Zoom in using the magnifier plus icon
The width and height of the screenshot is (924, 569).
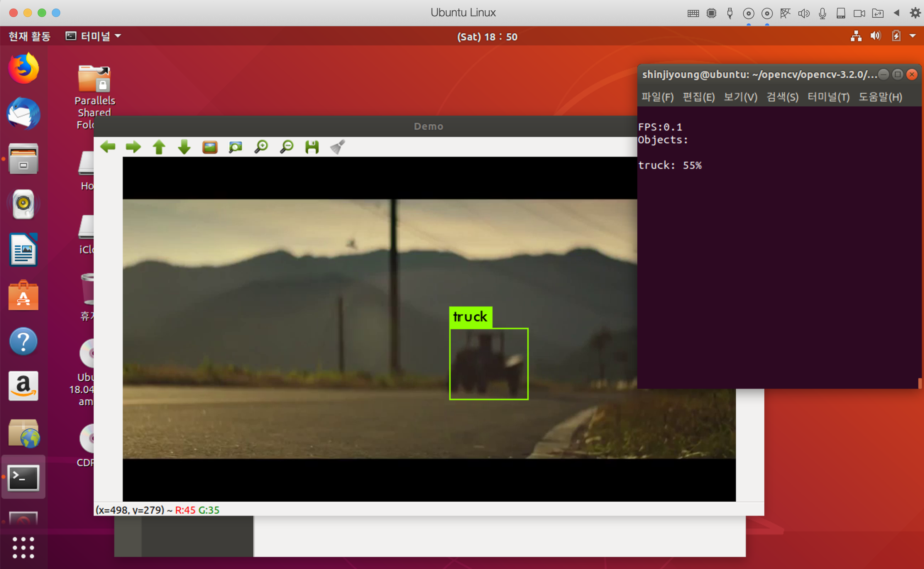click(261, 147)
